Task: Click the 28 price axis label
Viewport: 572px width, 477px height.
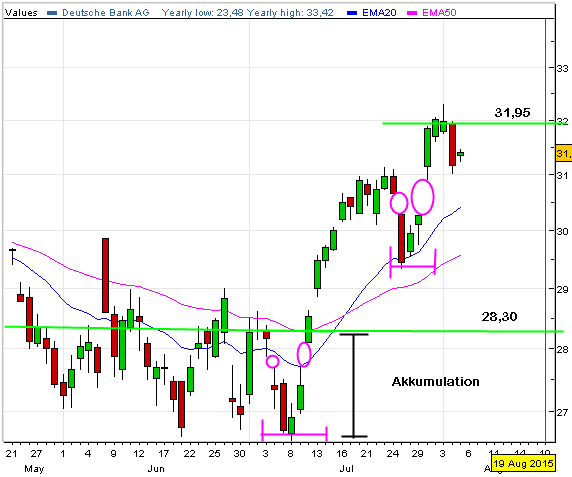Action: click(562, 349)
